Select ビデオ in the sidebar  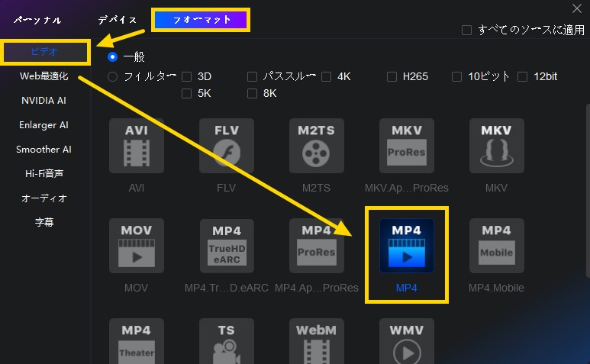[45, 52]
